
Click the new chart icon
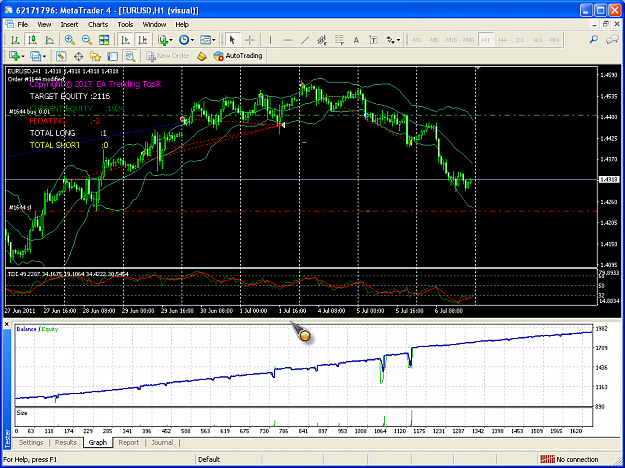(14, 56)
